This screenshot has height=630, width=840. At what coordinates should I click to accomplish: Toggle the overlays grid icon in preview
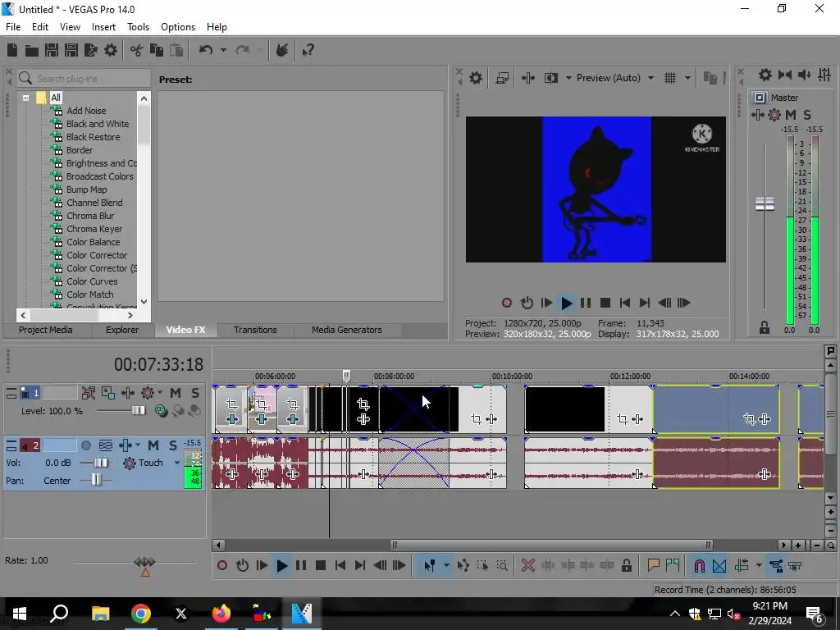point(669,78)
